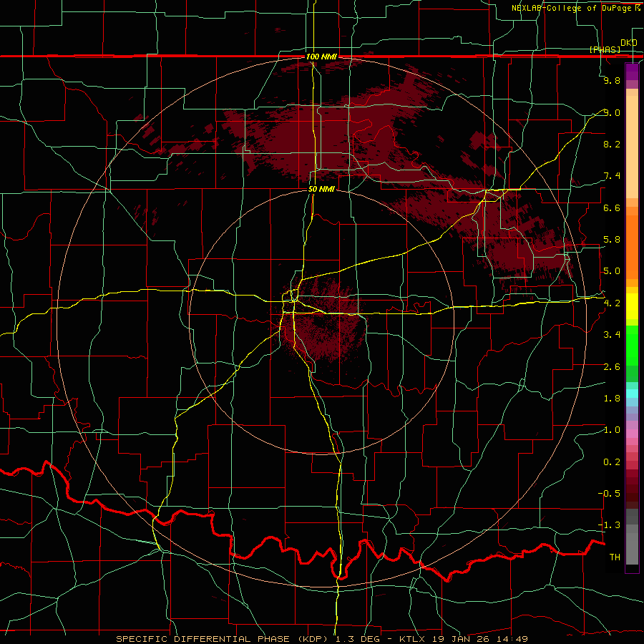Pick the cyan color bar segment
This screenshot has height=644, width=644.
tap(632, 393)
